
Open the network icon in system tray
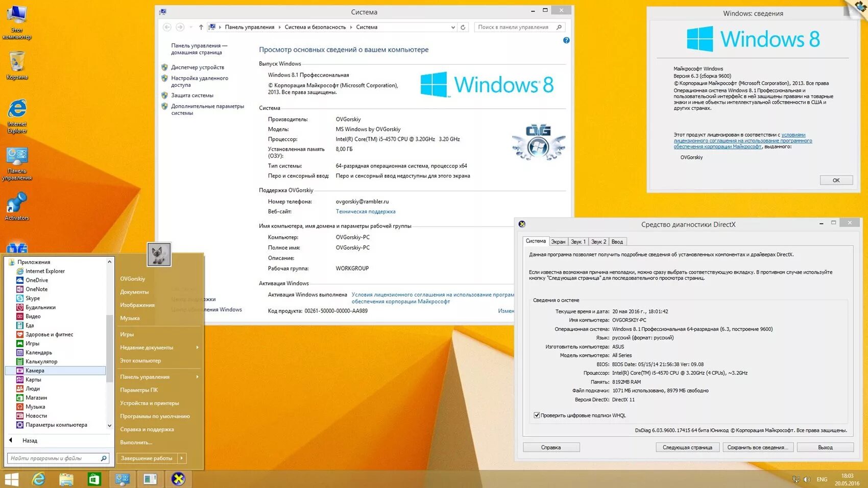coord(795,479)
